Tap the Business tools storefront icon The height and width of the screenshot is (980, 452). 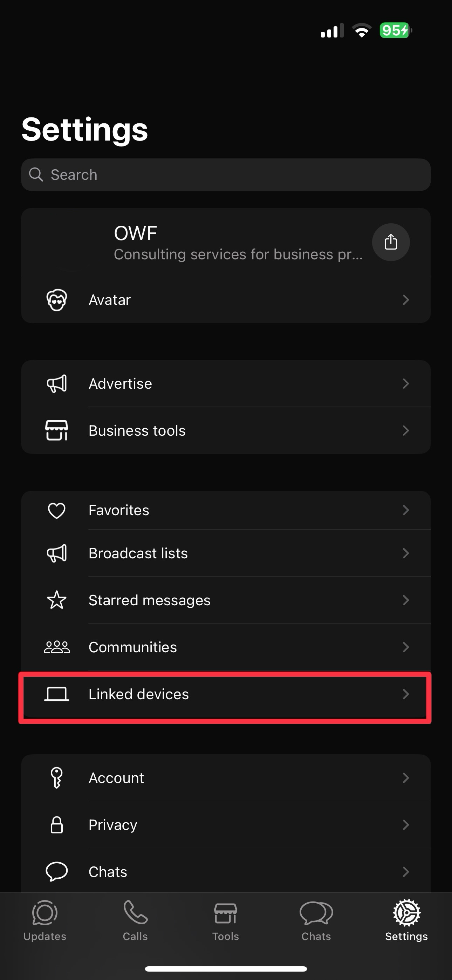pos(57,430)
